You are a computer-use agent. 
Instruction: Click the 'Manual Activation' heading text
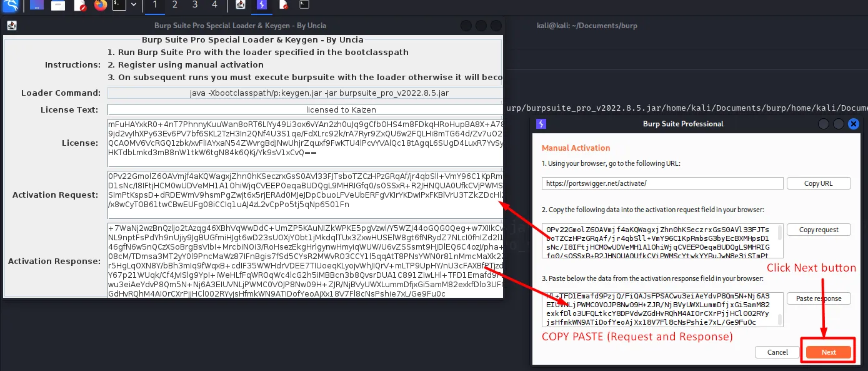point(576,148)
